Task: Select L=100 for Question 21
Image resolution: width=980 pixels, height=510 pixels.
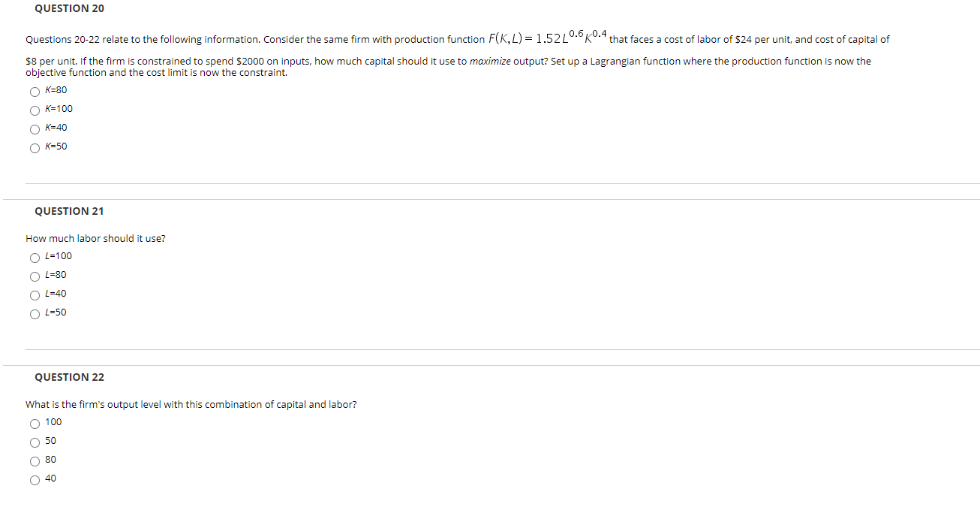Action: pyautogui.click(x=35, y=257)
